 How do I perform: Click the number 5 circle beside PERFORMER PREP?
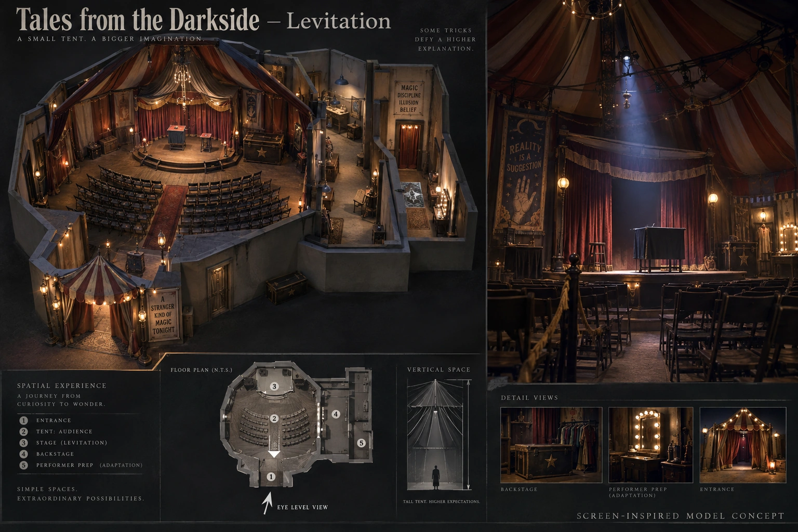pos(23,465)
